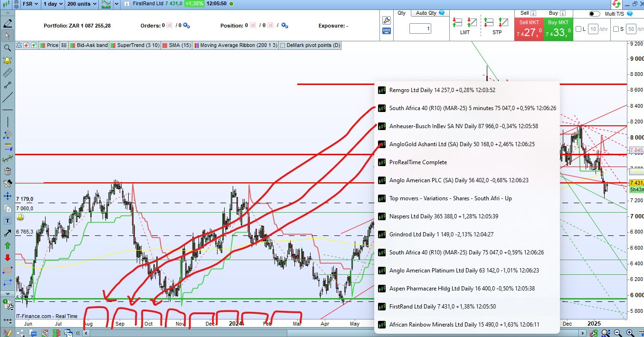Click the chart horizontal scrollbar left arrow
The height and width of the screenshot is (337, 644).
(86, 333)
